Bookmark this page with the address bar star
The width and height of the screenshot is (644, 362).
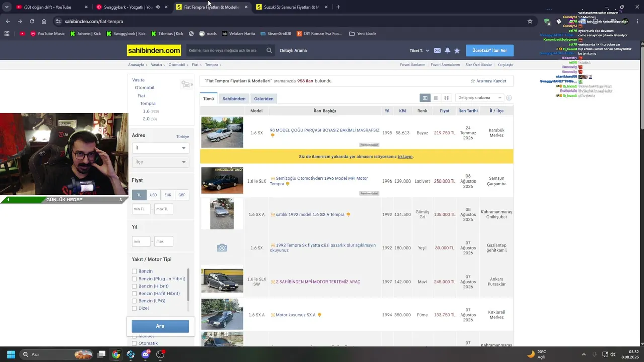(530, 21)
